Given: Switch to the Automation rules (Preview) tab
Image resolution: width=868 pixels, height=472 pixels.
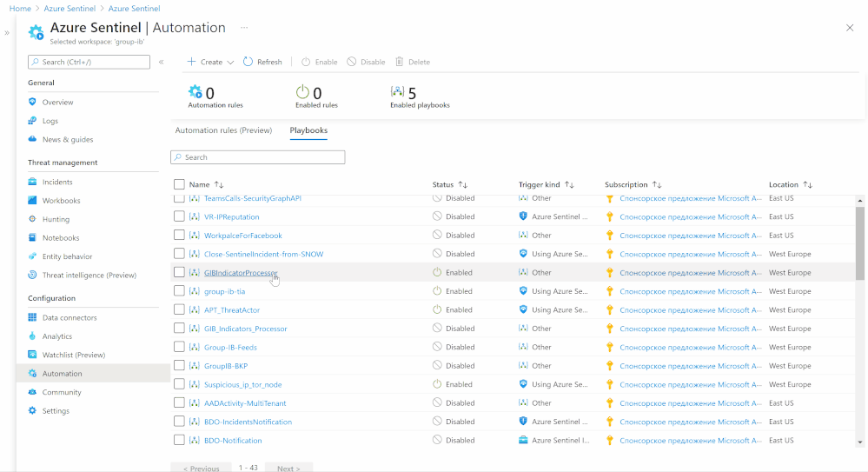Looking at the screenshot, I should point(223,130).
